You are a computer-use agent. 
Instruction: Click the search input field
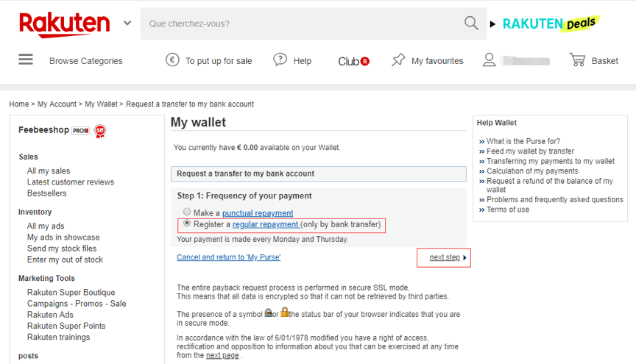(302, 24)
